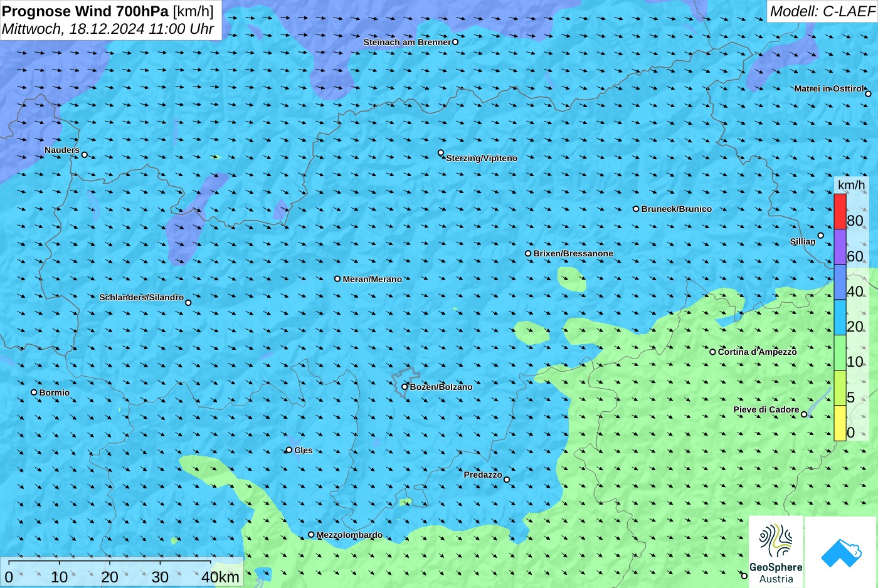
Task: Select the yellow 0 km/h legend color
Action: [840, 423]
